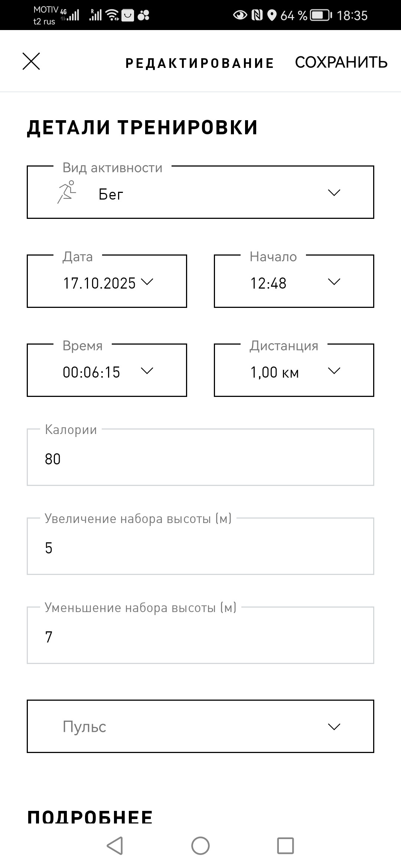Open the Дистанция dropdown 1,00 км
This screenshot has height=868, width=401.
(x=294, y=370)
